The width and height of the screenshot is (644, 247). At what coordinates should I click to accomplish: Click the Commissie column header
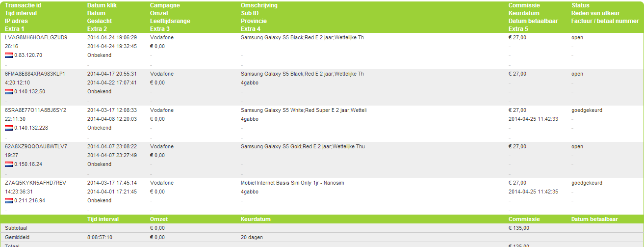524,5
